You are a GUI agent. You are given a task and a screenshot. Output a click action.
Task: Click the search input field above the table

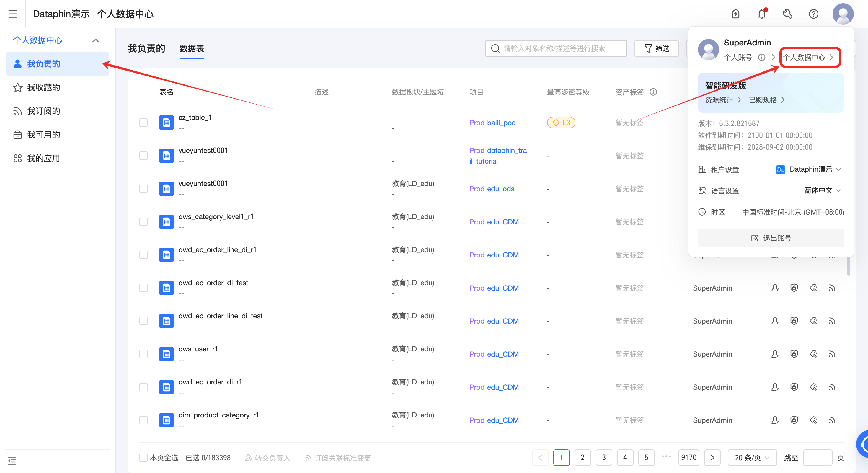tap(556, 48)
